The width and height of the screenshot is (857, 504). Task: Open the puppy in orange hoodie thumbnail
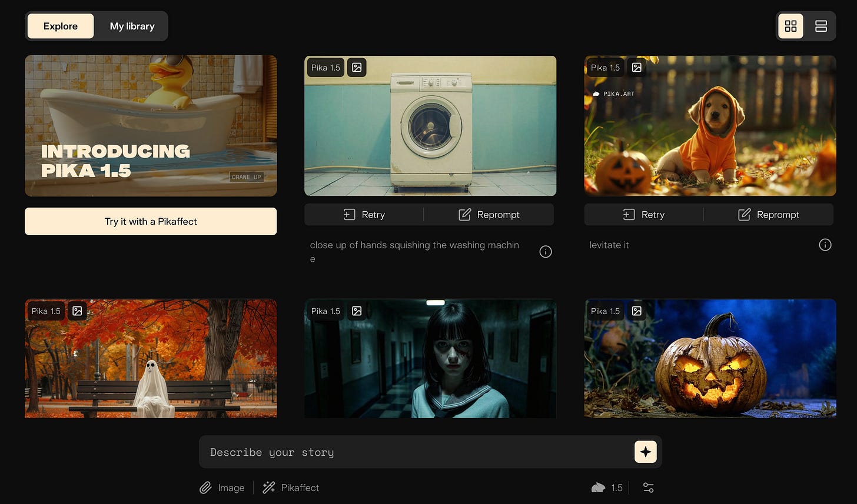[x=710, y=126]
